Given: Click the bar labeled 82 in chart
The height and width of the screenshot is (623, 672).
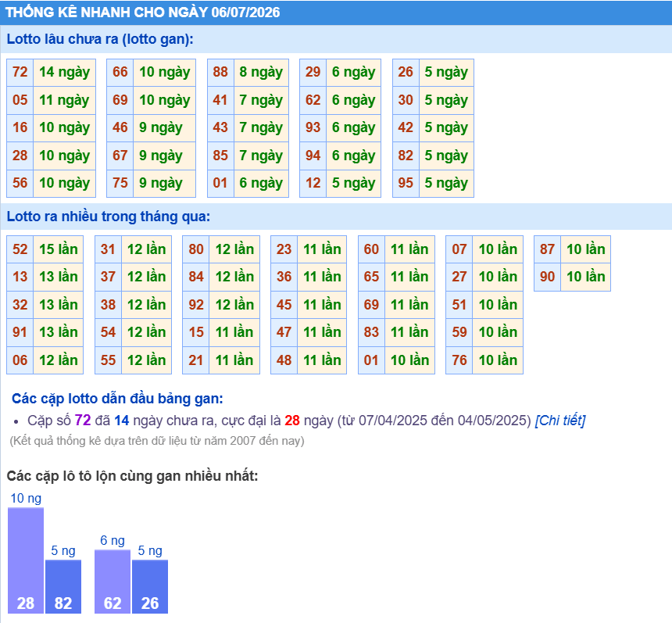Looking at the screenshot, I should point(63,586).
